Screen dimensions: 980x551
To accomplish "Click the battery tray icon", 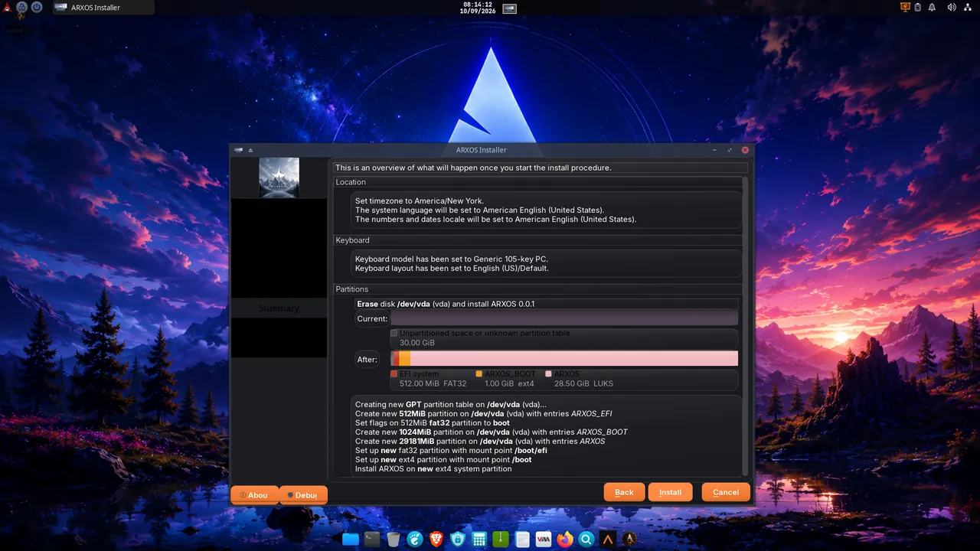I will [x=920, y=7].
